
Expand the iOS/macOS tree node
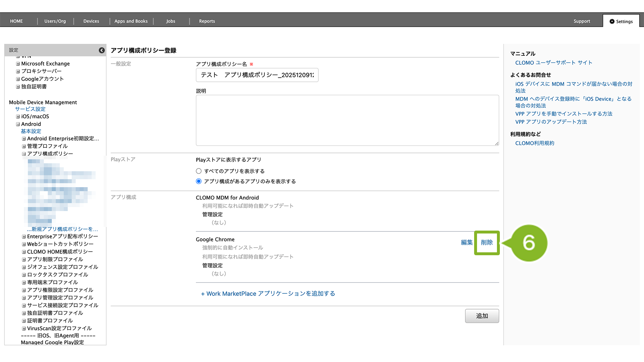(18, 117)
